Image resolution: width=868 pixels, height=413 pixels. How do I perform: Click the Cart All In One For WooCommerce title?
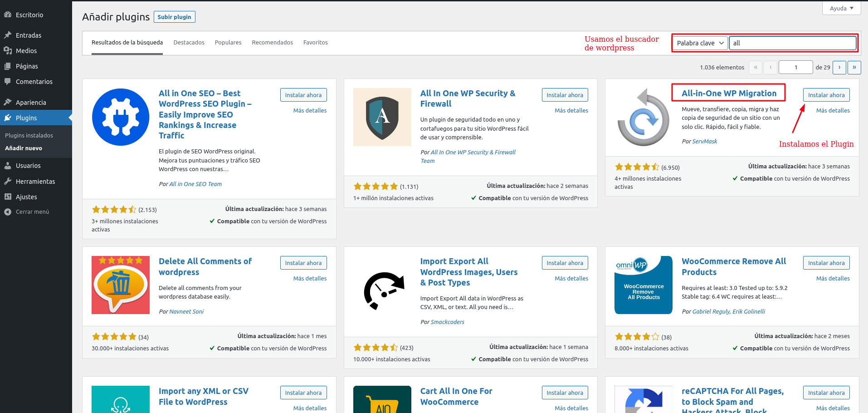[x=456, y=396]
